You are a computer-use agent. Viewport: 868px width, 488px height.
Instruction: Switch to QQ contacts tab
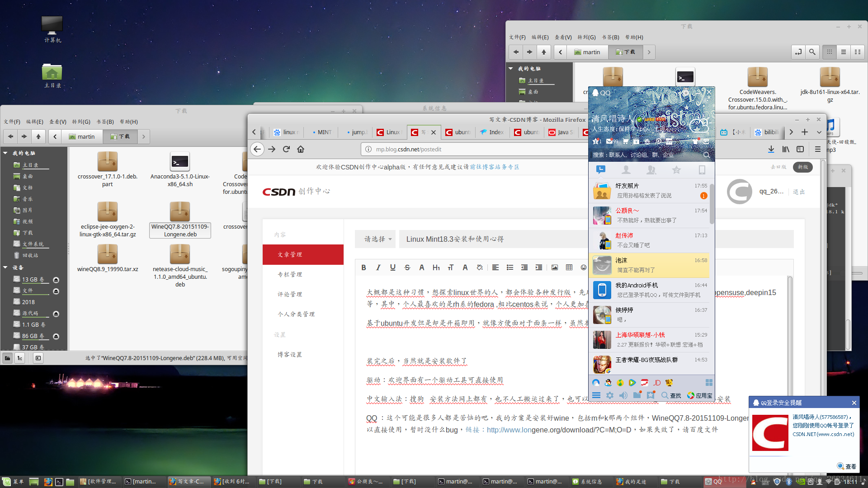[x=626, y=170]
